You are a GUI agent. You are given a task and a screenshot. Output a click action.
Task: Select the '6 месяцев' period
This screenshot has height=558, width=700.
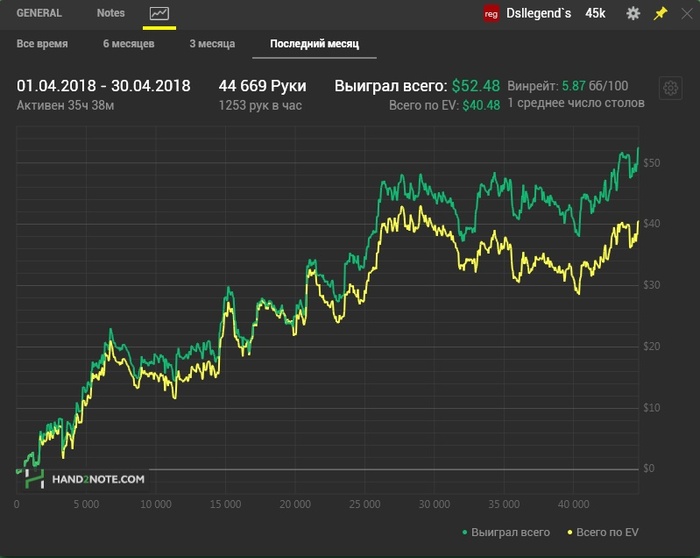[128, 45]
